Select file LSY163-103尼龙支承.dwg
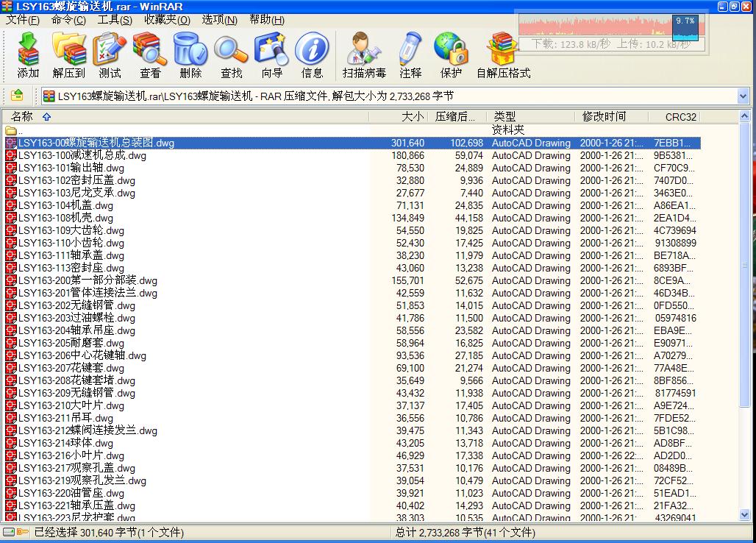This screenshot has width=756, height=543. pyautogui.click(x=352, y=193)
